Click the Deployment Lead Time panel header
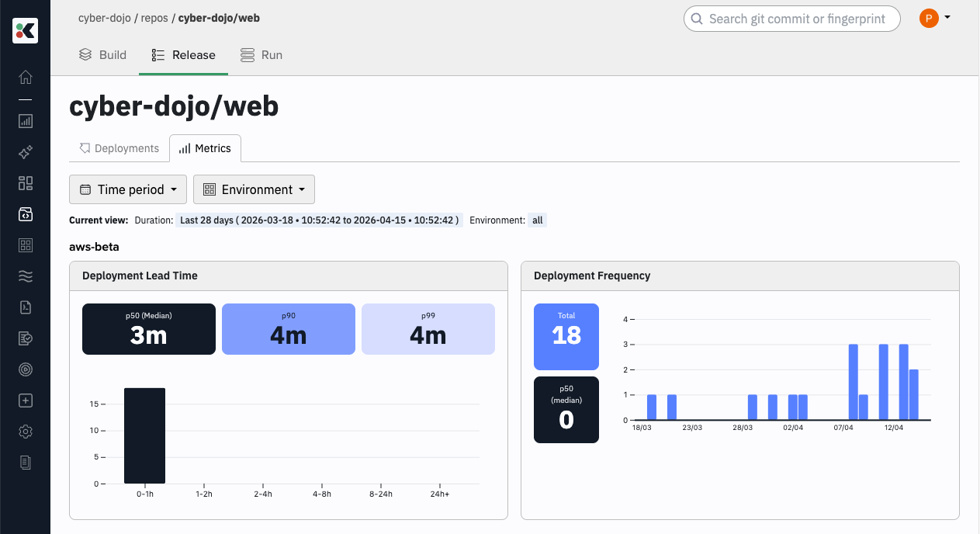This screenshot has width=980, height=534. click(289, 276)
